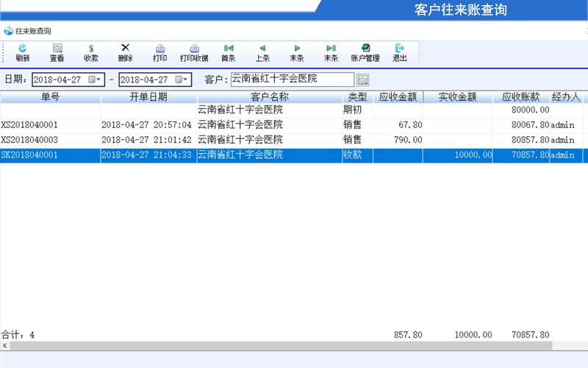Click the 857.80 total in footer
This screenshot has width=588, height=368.
[408, 335]
